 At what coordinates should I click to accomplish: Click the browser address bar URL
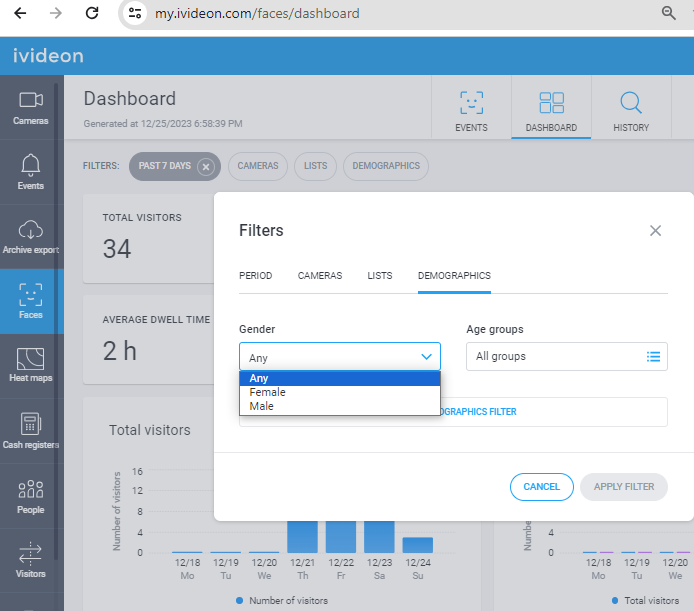coord(257,13)
